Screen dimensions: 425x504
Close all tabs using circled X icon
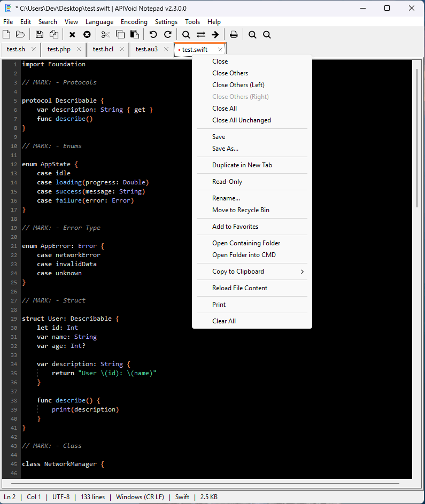pos(87,34)
